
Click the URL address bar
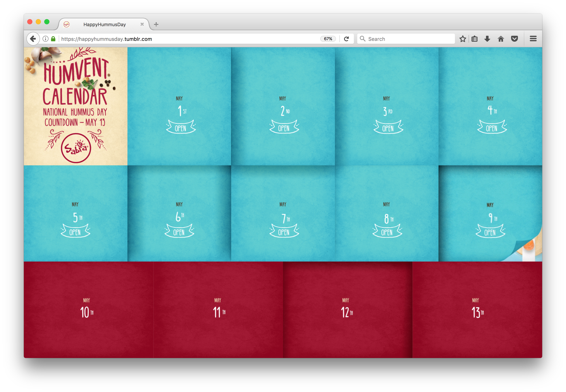pos(187,39)
